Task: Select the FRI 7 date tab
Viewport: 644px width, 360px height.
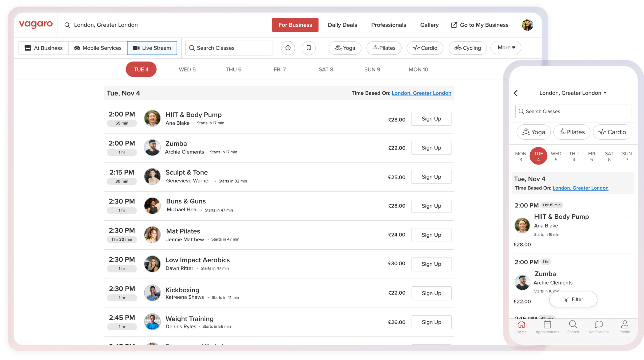Action: point(280,69)
